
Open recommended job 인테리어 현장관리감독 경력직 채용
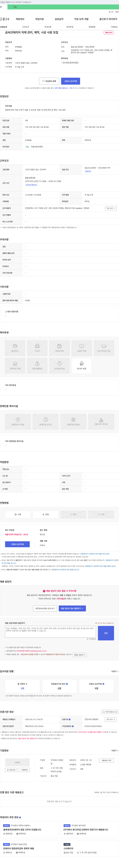pos(19,848)
